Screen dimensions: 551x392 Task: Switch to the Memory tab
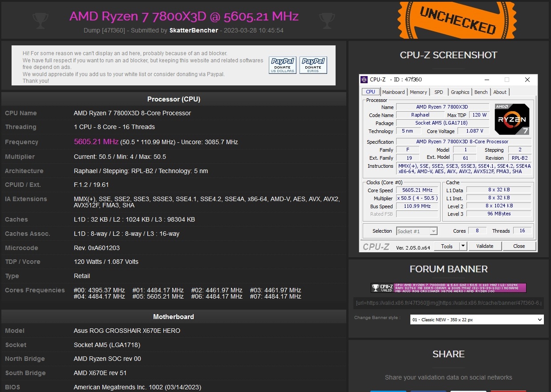tap(418, 92)
